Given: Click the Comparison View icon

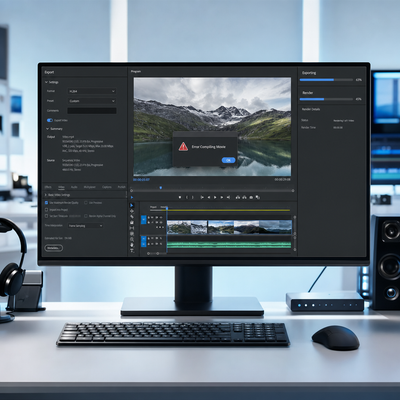Looking at the screenshot, I should click(x=258, y=197).
